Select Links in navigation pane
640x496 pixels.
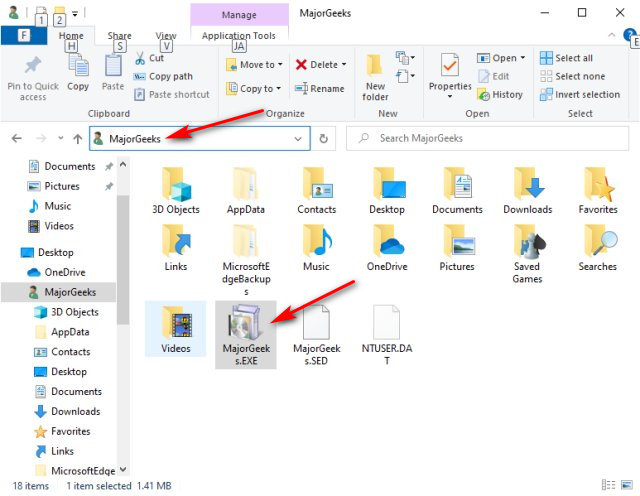[x=54, y=452]
